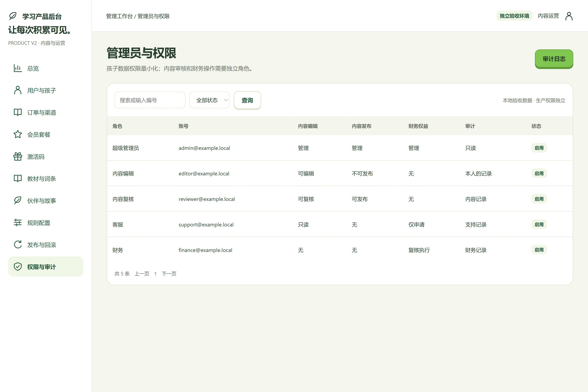Click the 财务权益 column header
588x392 pixels.
click(x=418, y=126)
